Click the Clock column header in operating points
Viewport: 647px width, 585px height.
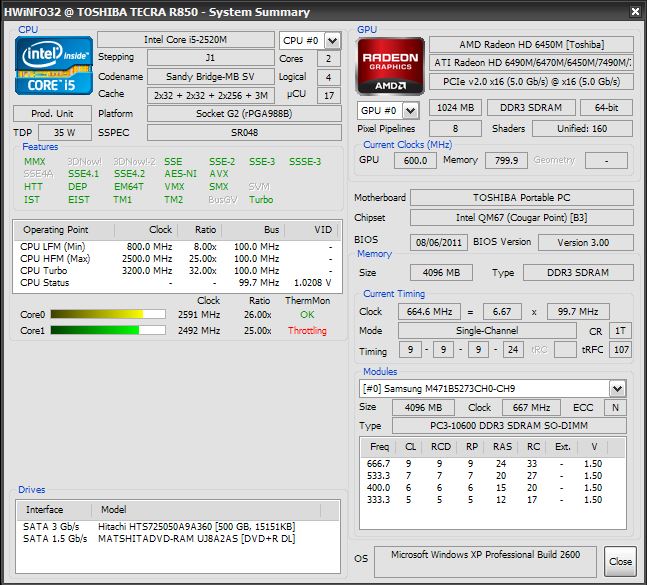tap(146, 230)
